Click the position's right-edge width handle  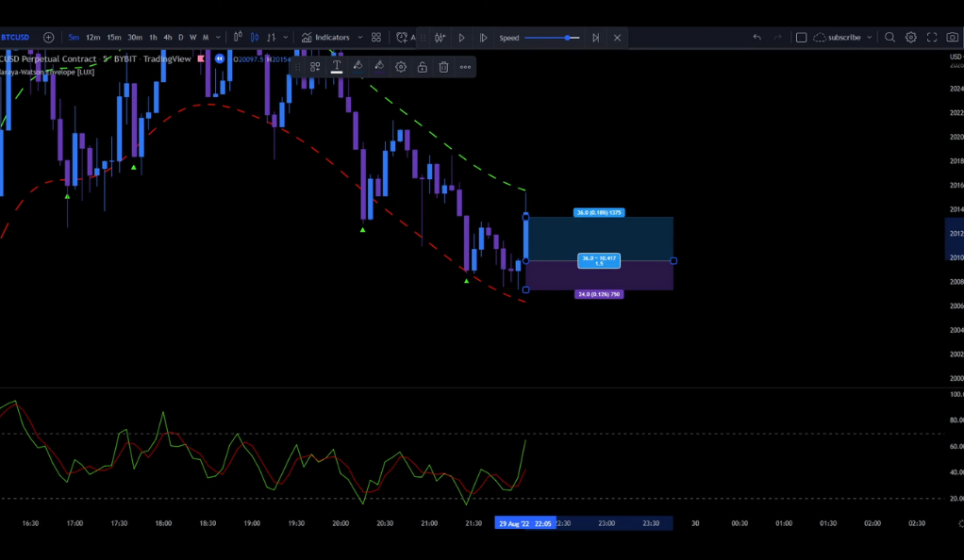[x=673, y=260]
